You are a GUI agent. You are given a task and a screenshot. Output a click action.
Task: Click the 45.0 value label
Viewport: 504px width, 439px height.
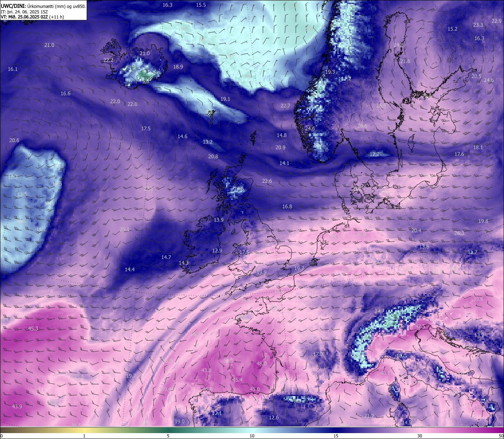(255, 389)
